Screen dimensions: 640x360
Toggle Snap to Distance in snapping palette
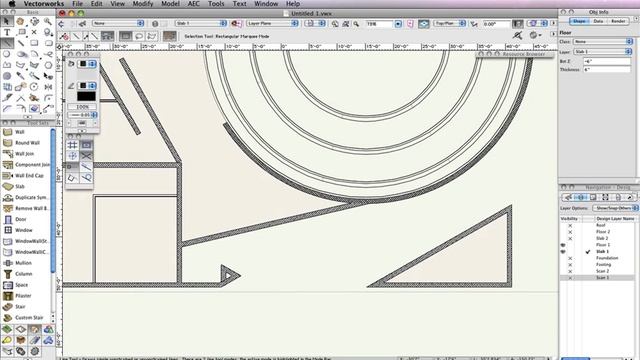(x=86, y=167)
